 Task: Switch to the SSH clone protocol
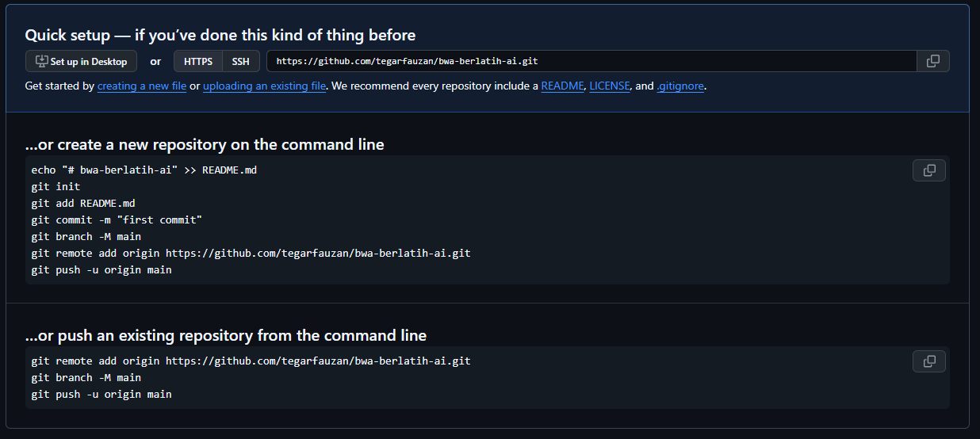tap(240, 61)
